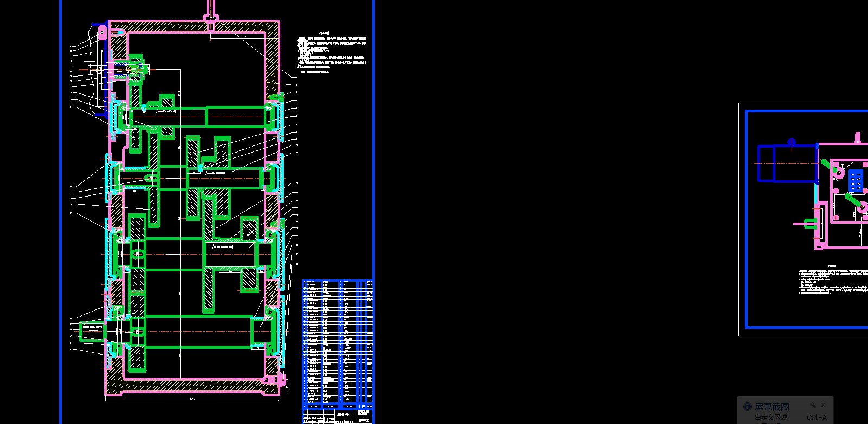Screen dimensions: 868x424
Task: Select the green output shaft end at bottom left
Action: click(92, 332)
